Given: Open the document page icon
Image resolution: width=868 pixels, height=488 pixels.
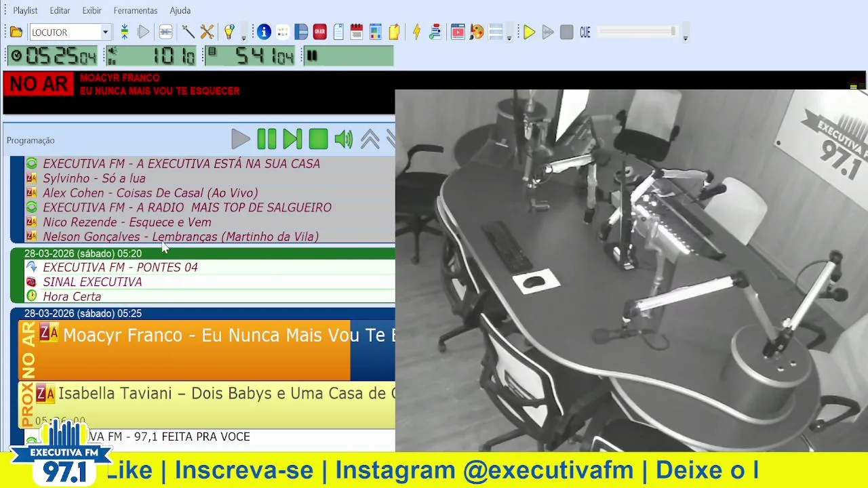Looking at the screenshot, I should [338, 32].
